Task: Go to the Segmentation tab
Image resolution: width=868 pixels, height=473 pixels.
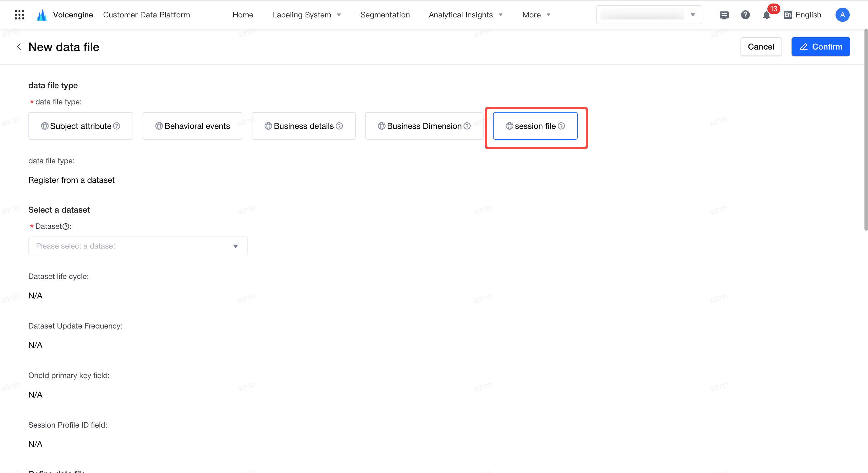Action: 385,15
